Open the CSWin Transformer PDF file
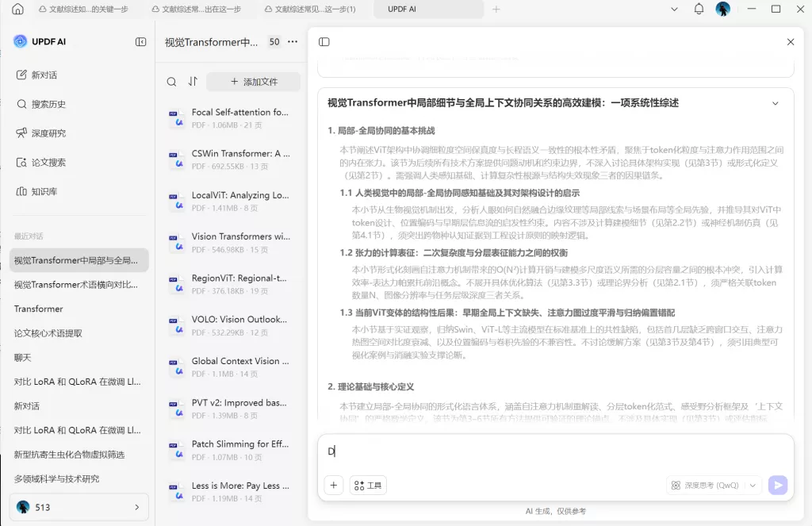812x526 pixels. coord(240,154)
